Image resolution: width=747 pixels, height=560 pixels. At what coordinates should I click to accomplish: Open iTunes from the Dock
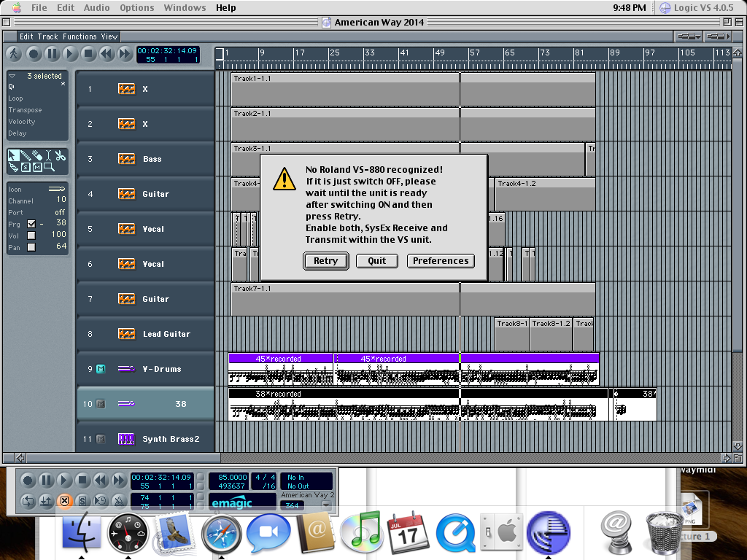pyautogui.click(x=361, y=532)
